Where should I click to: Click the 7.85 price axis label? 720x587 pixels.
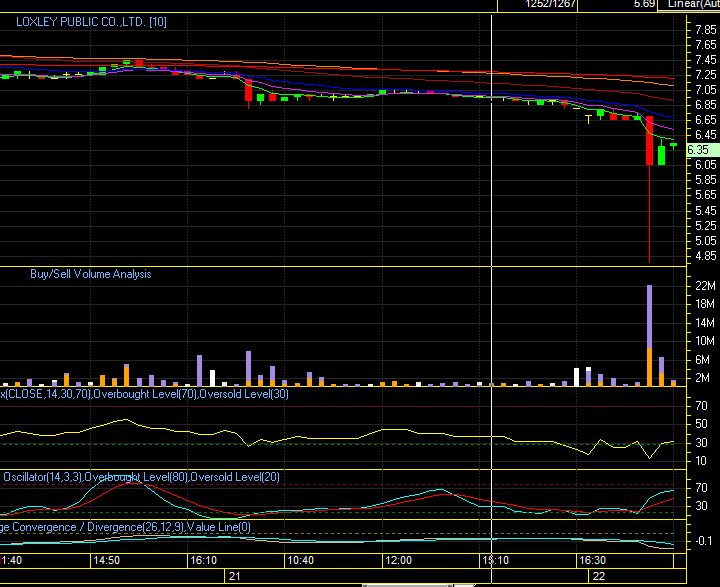pos(706,30)
